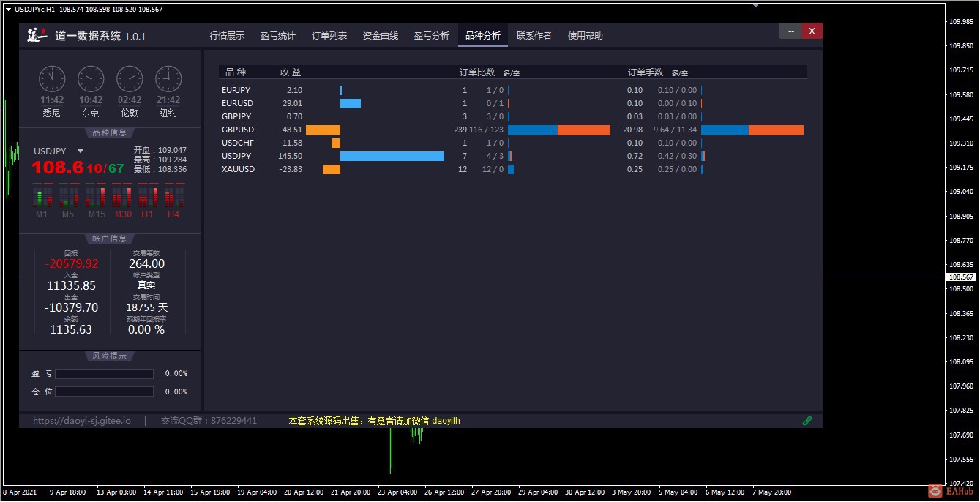This screenshot has width=980, height=502.
Task: Click the 9.64 / 11.34 lot ratio
Action: pyautogui.click(x=675, y=130)
